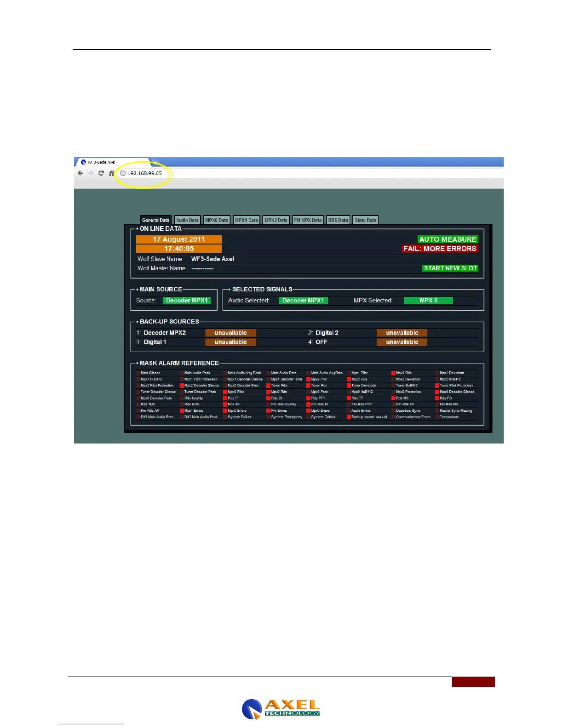
Task: Click the unavailable status for backup 4 OFF
Action: (402, 342)
